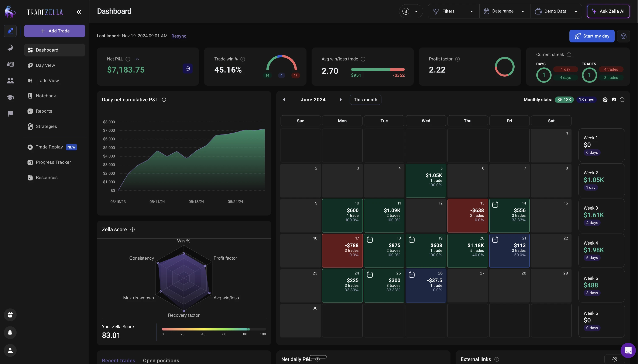This screenshot has width=638, height=364.
Task: Toggle the crescent moon icon in sidebar
Action: click(10, 48)
